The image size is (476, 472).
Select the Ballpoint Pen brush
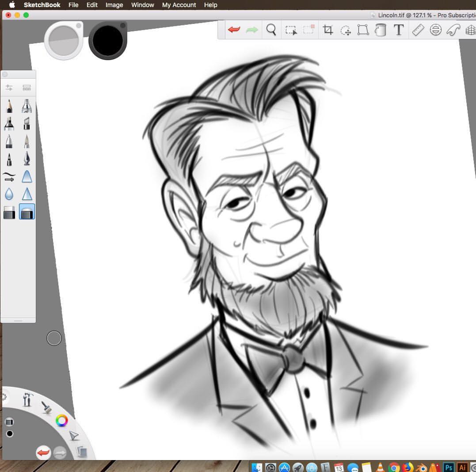click(x=9, y=141)
